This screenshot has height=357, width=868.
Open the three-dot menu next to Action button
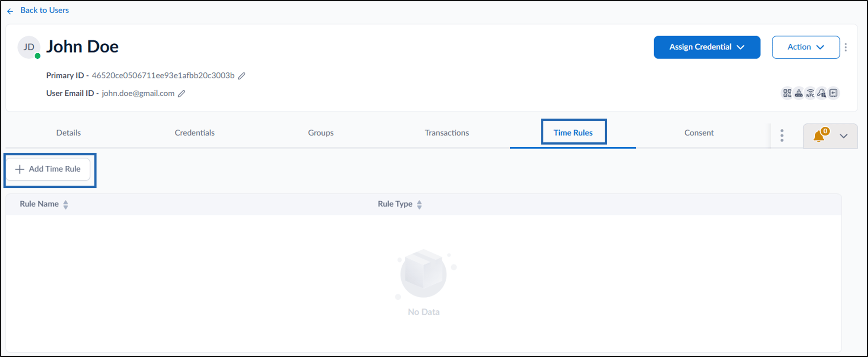point(845,47)
